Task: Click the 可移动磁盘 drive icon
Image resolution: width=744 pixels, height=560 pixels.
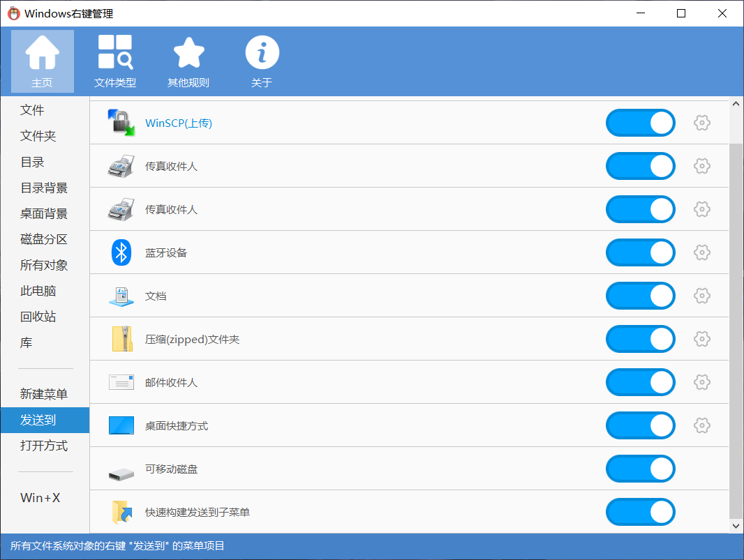Action: click(x=121, y=474)
